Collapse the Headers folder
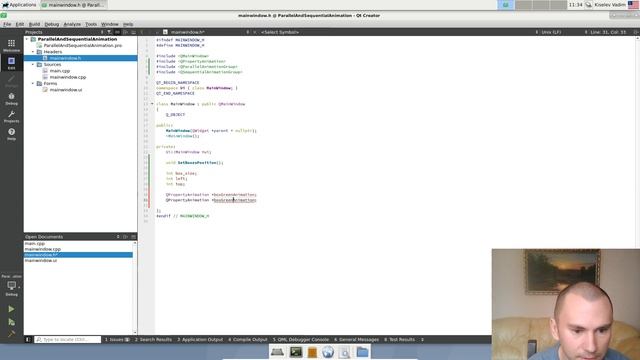Screen dimensions: 640x360 [x=33, y=52]
